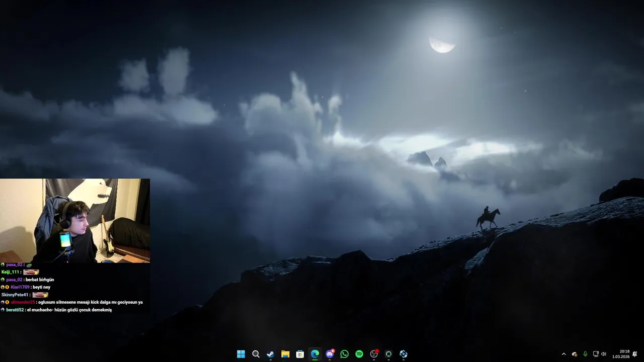Click message 'oglusum silmesene mesajı kick dalga mı geciyosun ya'

[x=91, y=302]
